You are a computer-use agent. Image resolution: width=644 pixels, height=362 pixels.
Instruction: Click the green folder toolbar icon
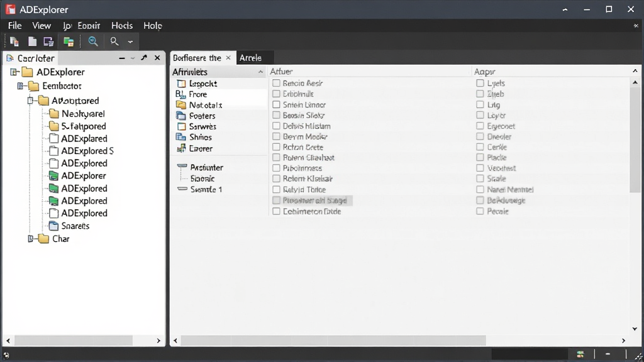69,41
